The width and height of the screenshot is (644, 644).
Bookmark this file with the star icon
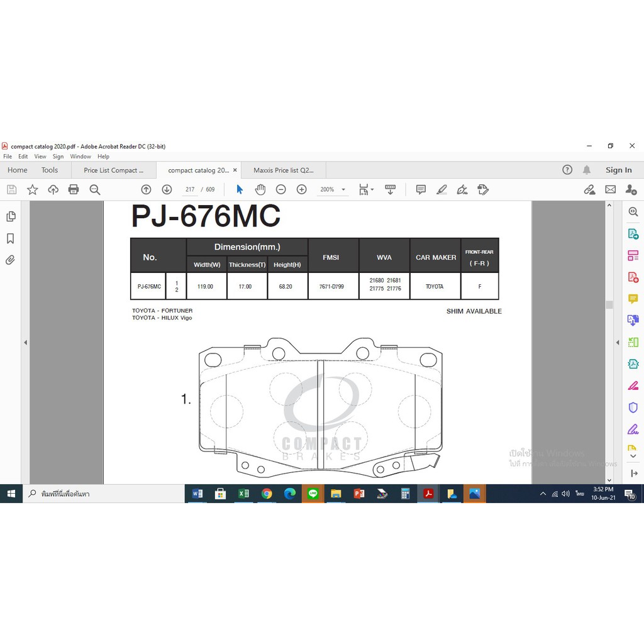[33, 189]
